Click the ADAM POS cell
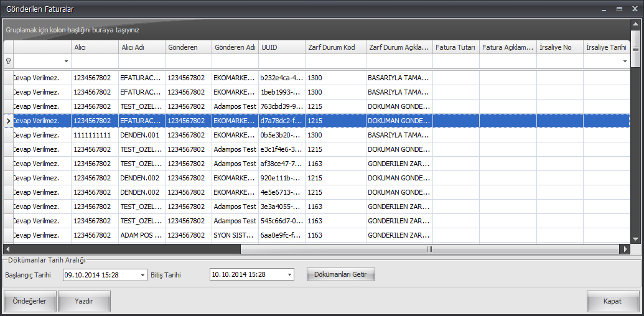644x316 pixels. coord(142,235)
